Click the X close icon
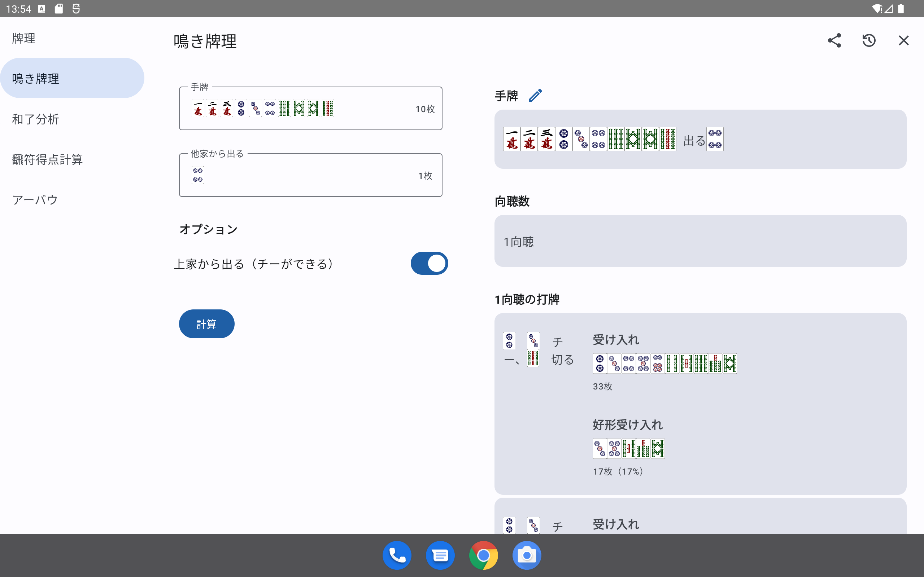This screenshot has width=924, height=577. coord(903,40)
